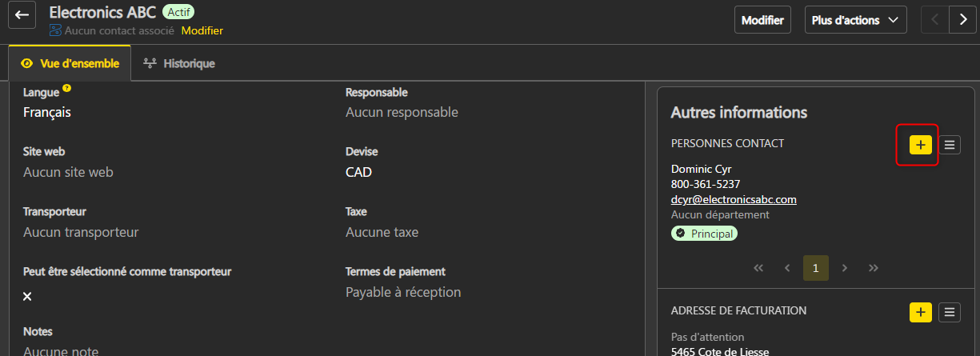Click the top Modifier button
Image resolution: width=980 pixels, height=356 pixels.
point(762,20)
